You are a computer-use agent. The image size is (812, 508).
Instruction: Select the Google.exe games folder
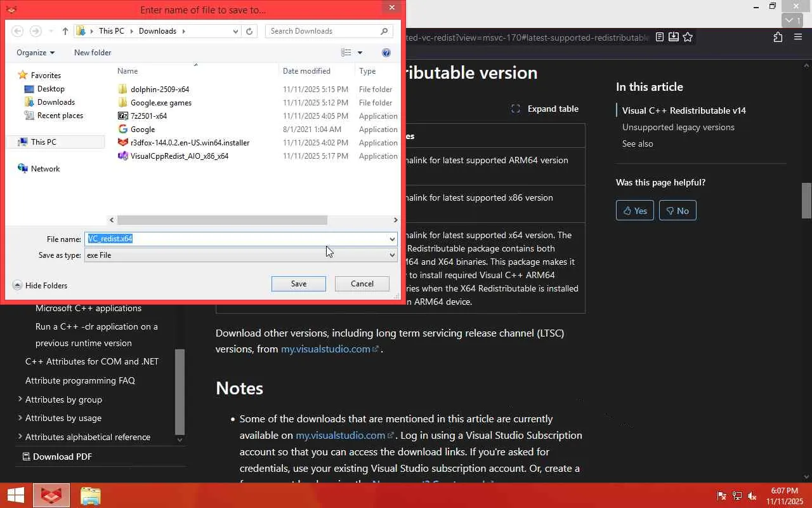click(161, 103)
